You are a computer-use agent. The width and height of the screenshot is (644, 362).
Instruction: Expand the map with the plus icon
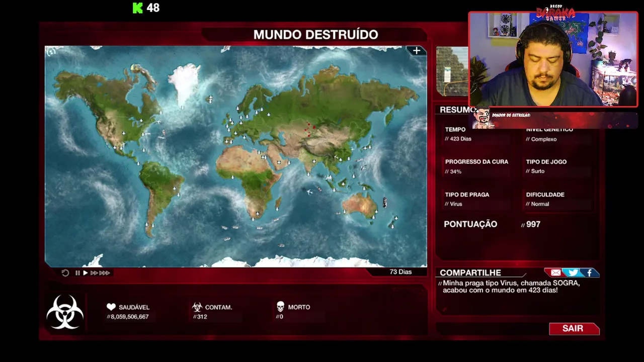click(x=417, y=51)
